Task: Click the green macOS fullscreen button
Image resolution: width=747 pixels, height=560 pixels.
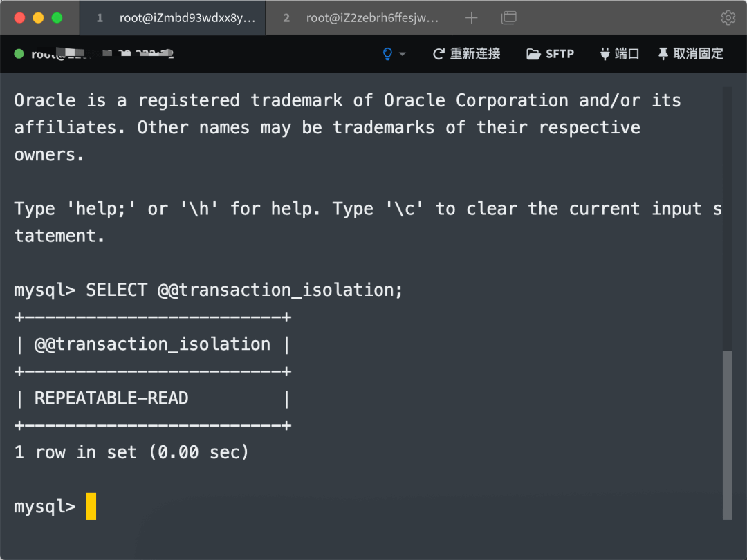Action: point(57,18)
